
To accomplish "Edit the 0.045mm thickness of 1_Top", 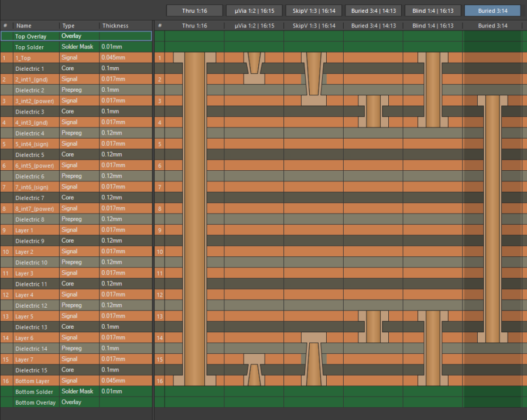I will click(x=114, y=58).
